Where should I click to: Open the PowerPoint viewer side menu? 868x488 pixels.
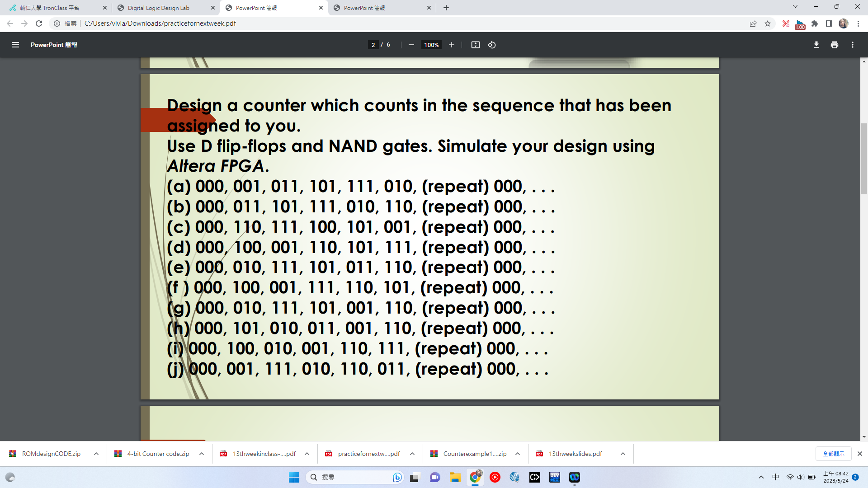(x=15, y=45)
